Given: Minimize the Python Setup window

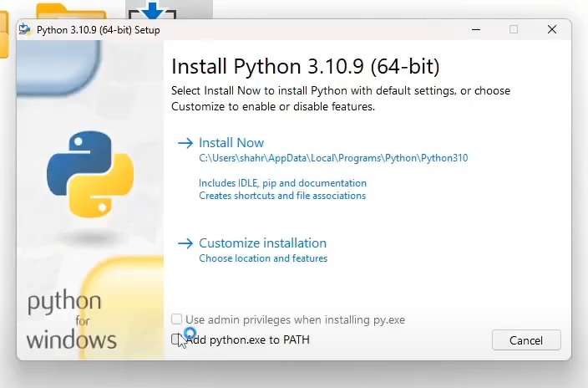Looking at the screenshot, I should [x=475, y=29].
